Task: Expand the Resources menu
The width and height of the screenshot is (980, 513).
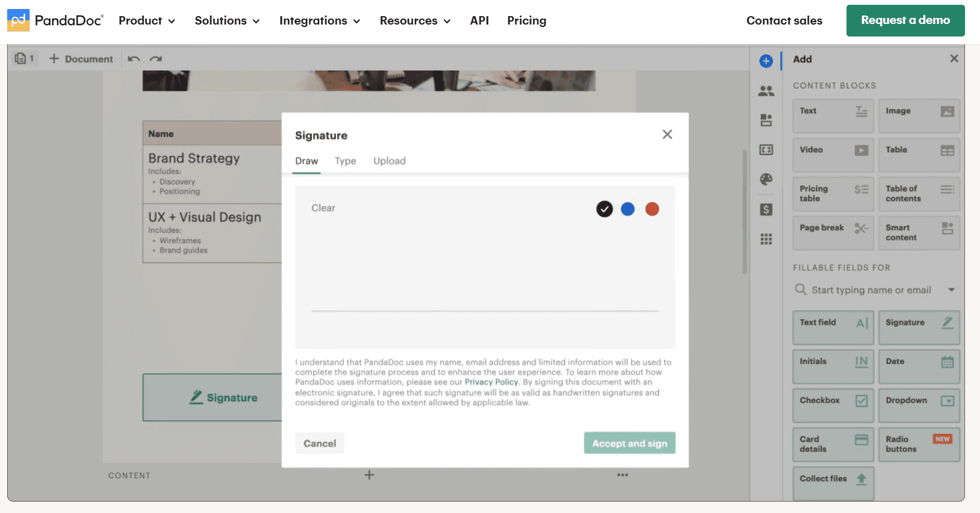Action: point(415,20)
